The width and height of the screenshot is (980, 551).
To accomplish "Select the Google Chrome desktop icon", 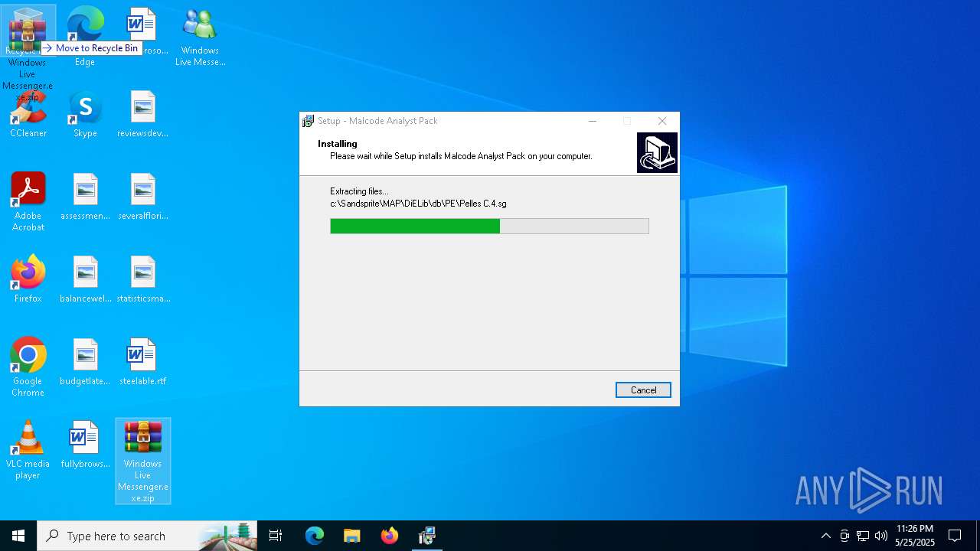I will (28, 367).
